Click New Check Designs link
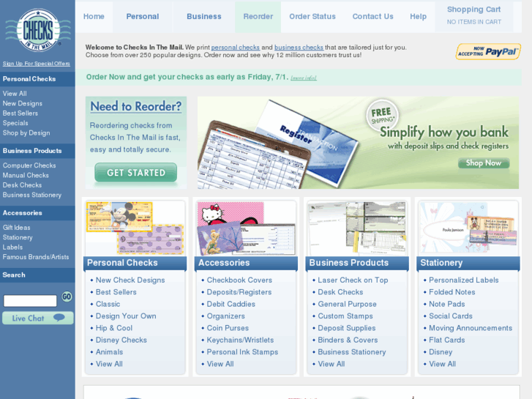 (x=130, y=280)
